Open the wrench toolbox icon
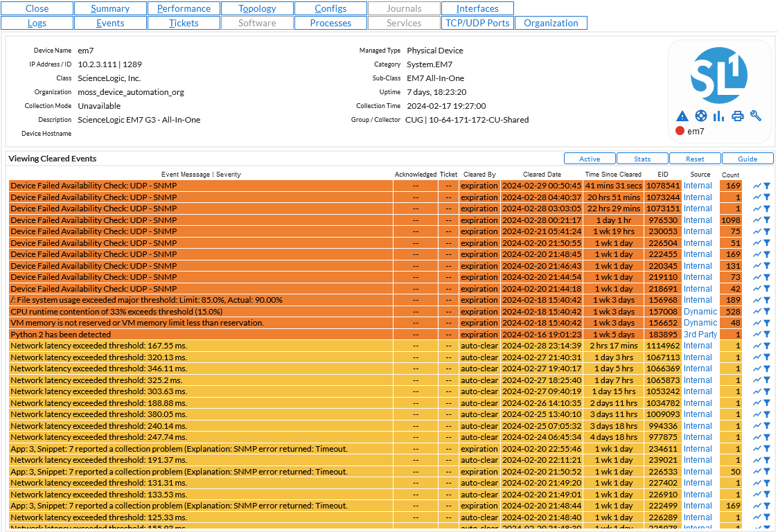This screenshot has width=778, height=532. [756, 116]
